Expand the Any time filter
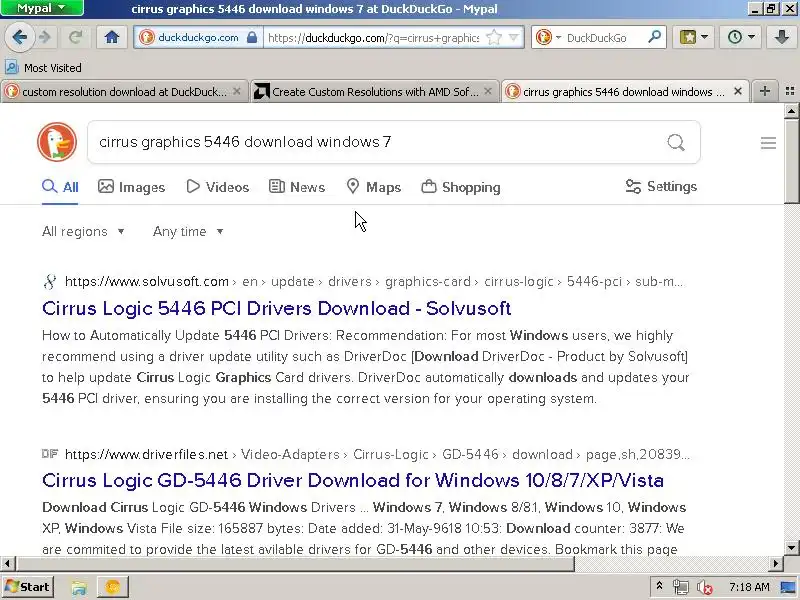The width and height of the screenshot is (800, 600). coord(188,232)
